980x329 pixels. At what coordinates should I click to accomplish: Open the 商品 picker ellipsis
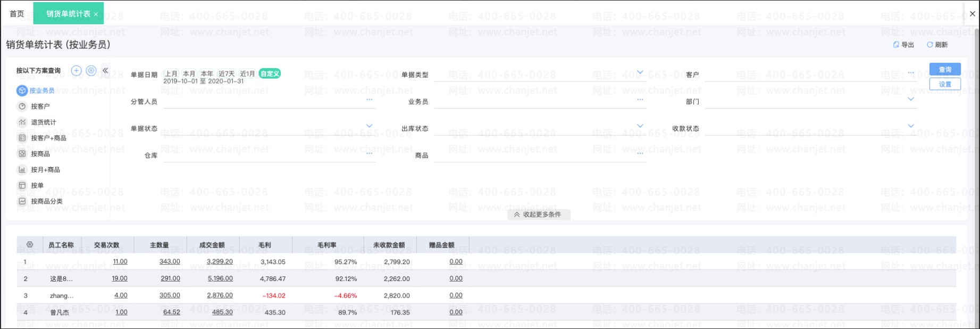(640, 153)
